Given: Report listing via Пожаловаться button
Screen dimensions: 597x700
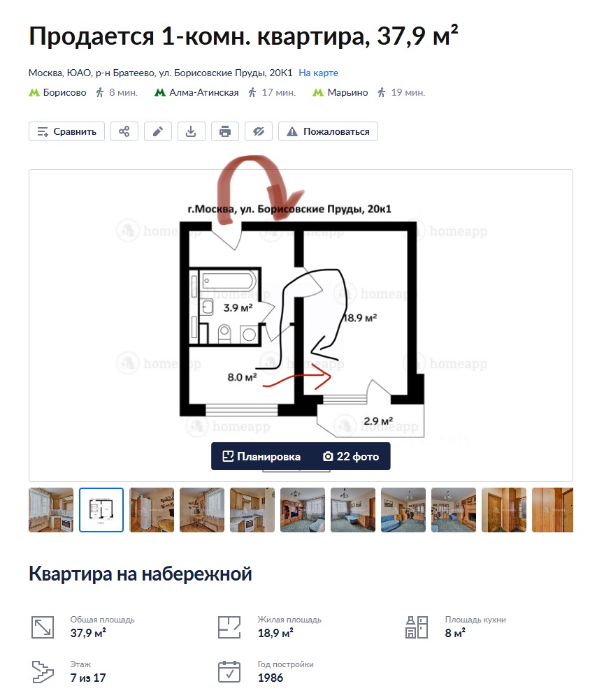Looking at the screenshot, I should point(328,131).
